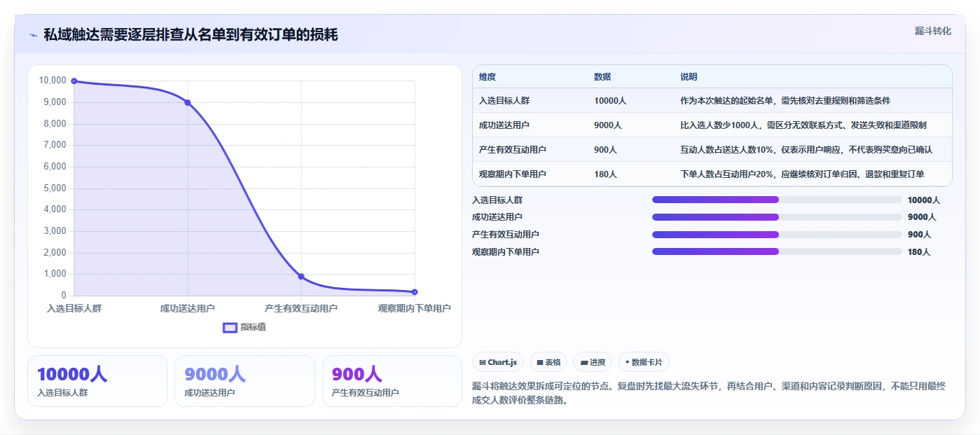
Task: Click the summary paragraph starting 漏斗将触达效果
Action: tap(710, 394)
